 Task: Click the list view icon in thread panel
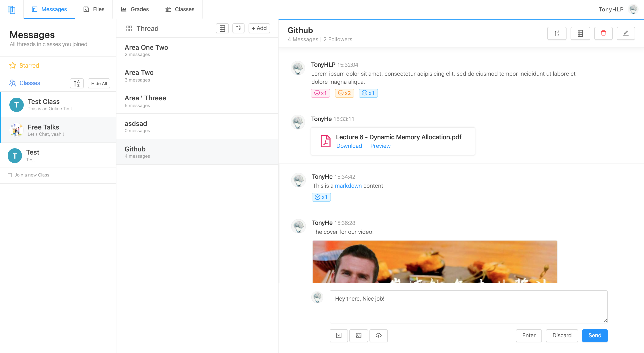(223, 28)
